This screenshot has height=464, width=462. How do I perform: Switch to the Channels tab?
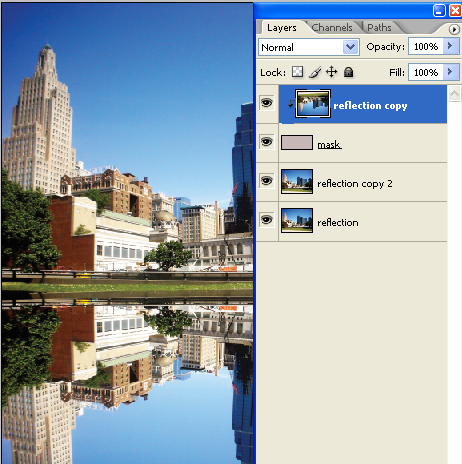pos(332,27)
